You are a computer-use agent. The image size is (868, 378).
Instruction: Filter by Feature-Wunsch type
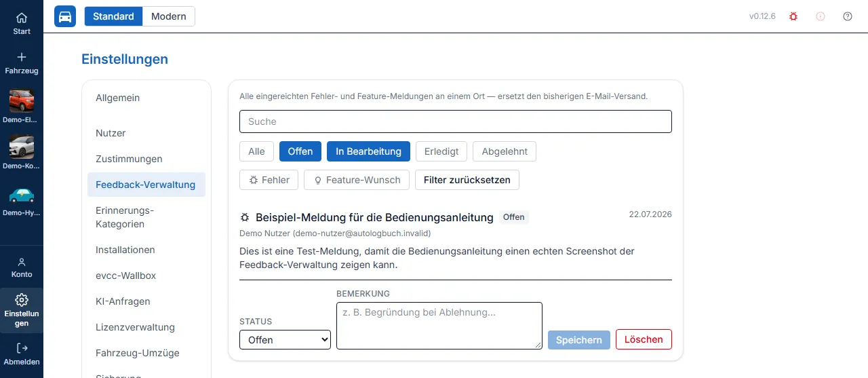point(357,180)
